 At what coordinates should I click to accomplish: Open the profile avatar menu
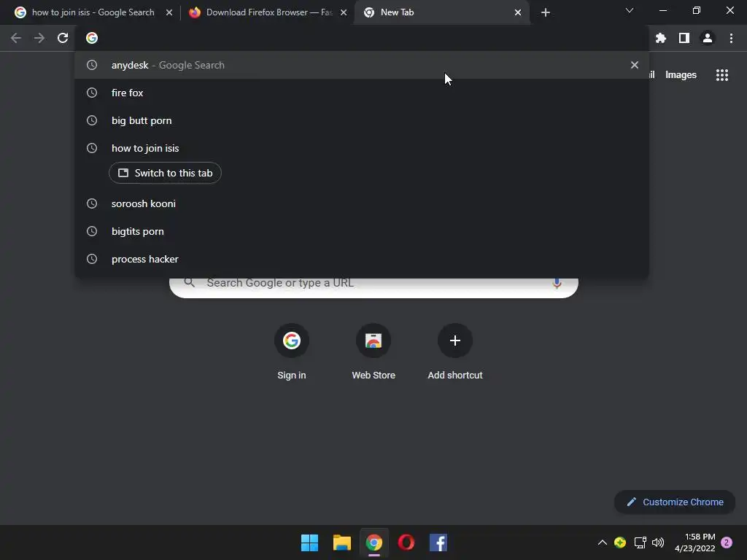coord(708,38)
